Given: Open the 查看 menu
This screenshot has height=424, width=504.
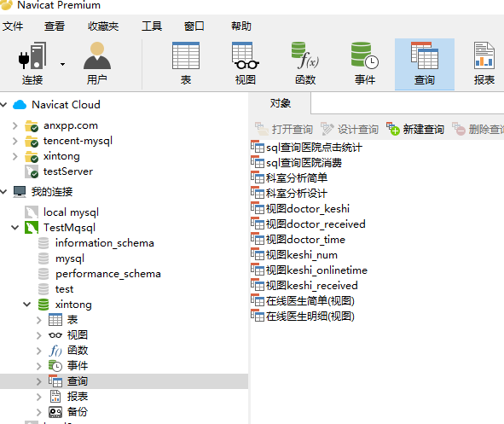Looking at the screenshot, I should (55, 26).
